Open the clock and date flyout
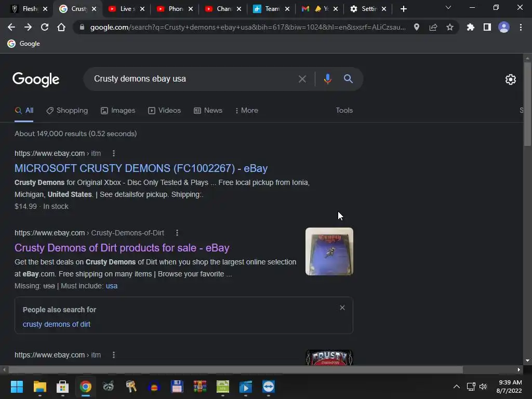532x399 pixels. click(509, 387)
